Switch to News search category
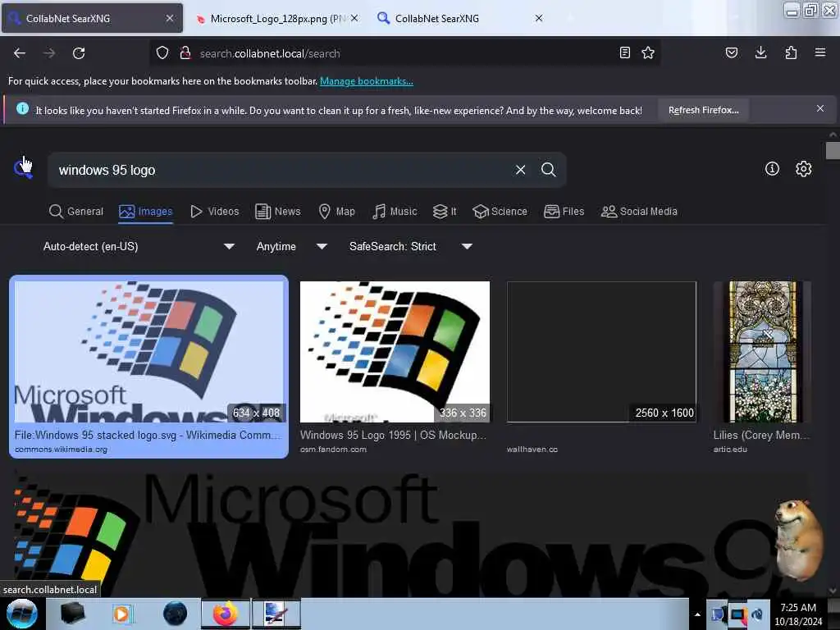The height and width of the screenshot is (630, 840). coord(278,212)
